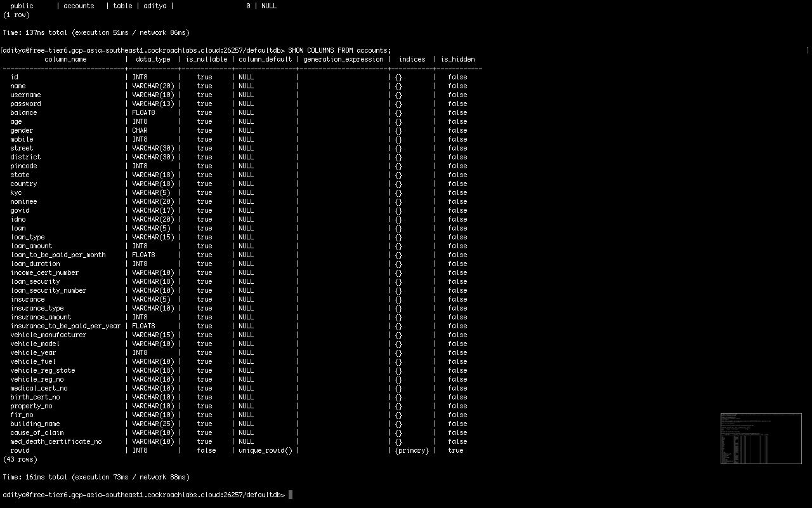
Task: Click the column_name header
Action: tap(65, 59)
